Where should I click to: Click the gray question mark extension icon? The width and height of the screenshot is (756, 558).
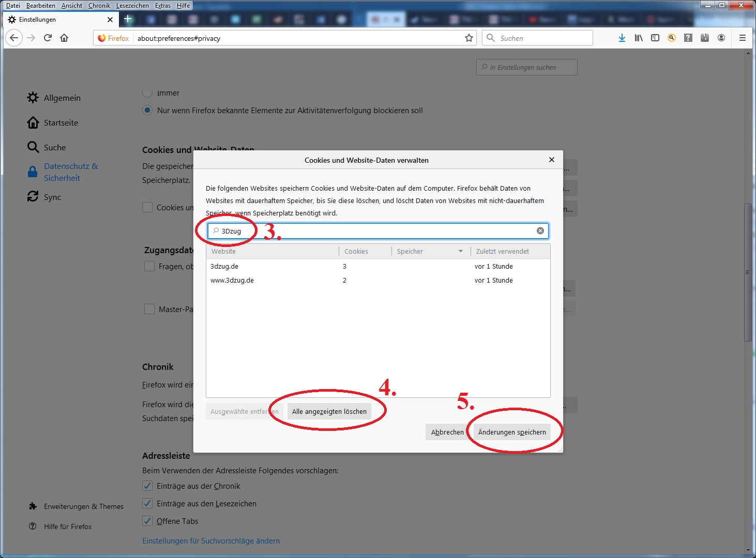click(x=688, y=38)
